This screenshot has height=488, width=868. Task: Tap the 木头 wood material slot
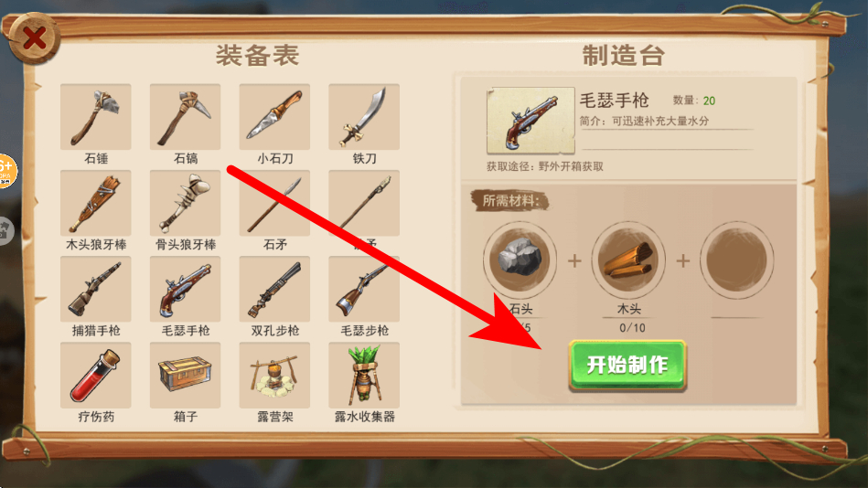(x=628, y=259)
